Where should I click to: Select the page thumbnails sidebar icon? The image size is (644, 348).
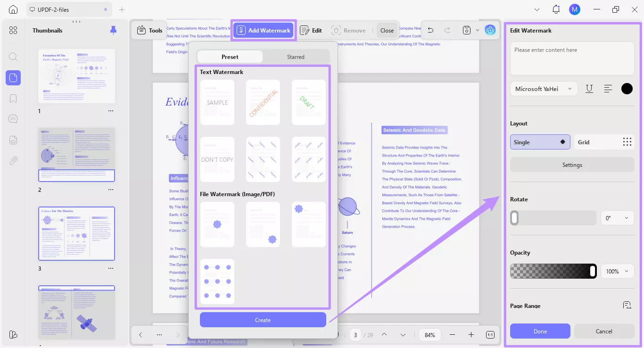pos(13,77)
